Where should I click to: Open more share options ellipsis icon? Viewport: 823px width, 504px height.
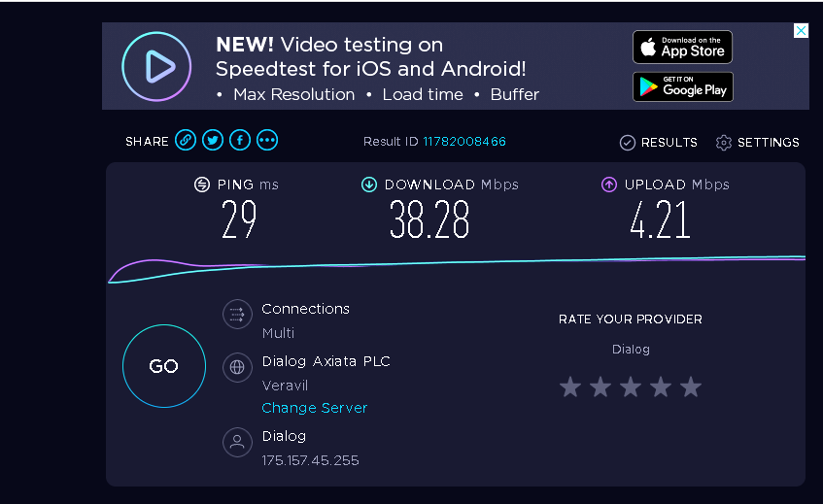pos(267,140)
